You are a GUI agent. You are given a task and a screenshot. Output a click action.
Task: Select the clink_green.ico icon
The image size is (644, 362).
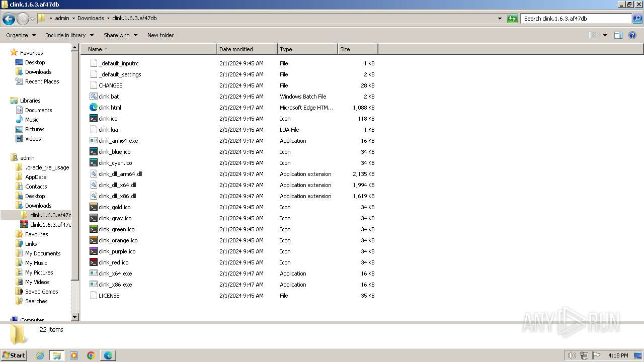click(94, 229)
